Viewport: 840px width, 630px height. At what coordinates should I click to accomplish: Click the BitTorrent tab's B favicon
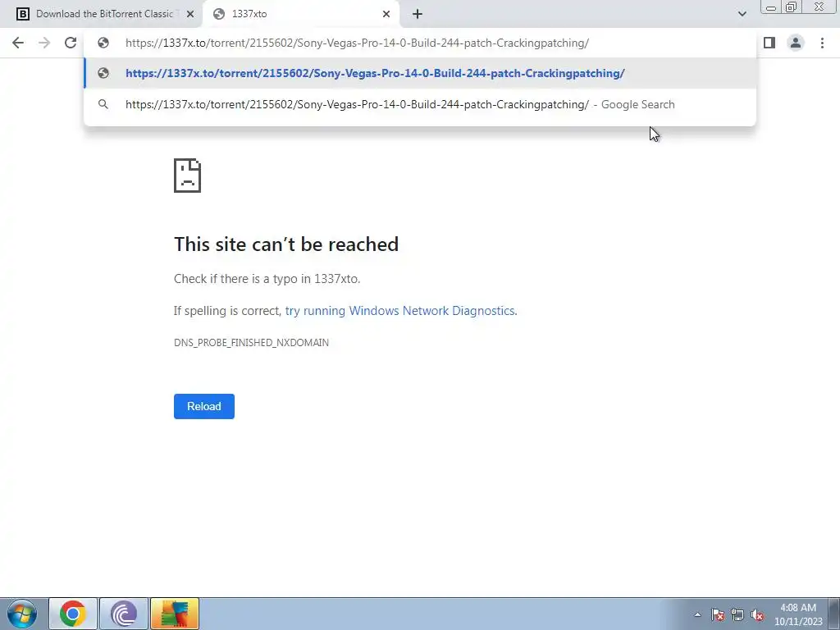tap(22, 14)
